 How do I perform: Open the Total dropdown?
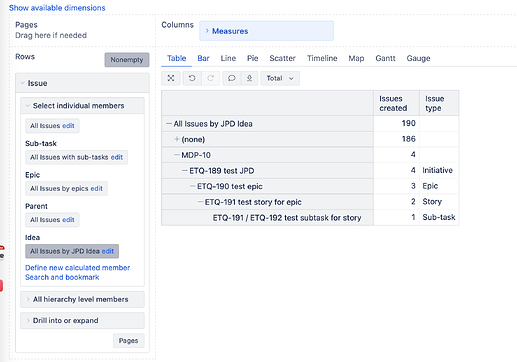click(x=280, y=78)
